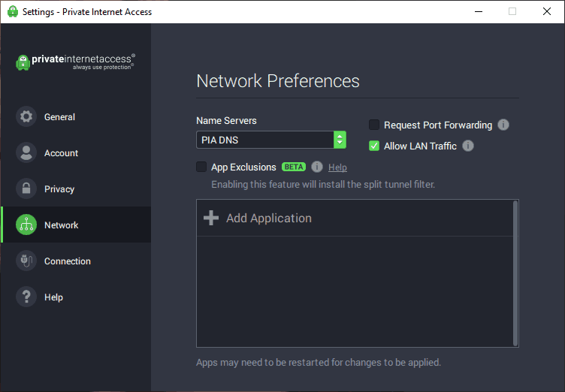Open the App Exclusions Help link

pyautogui.click(x=337, y=167)
